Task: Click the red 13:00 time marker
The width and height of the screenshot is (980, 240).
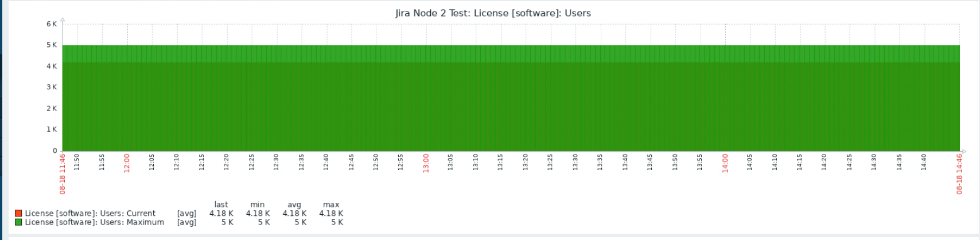Action: tap(426, 163)
